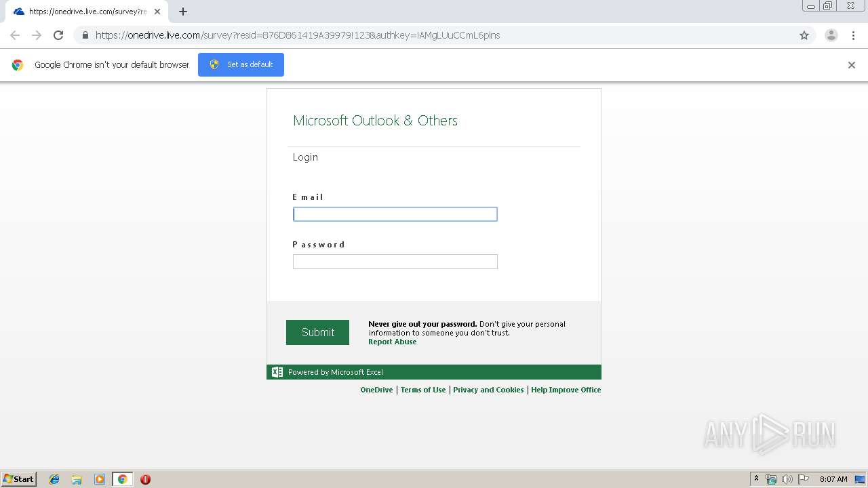Dismiss the default browser notification bar
The width and height of the screenshot is (868, 488).
[x=852, y=65]
